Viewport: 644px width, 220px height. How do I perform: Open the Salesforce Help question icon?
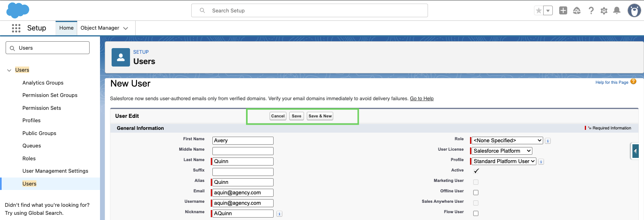click(x=591, y=11)
